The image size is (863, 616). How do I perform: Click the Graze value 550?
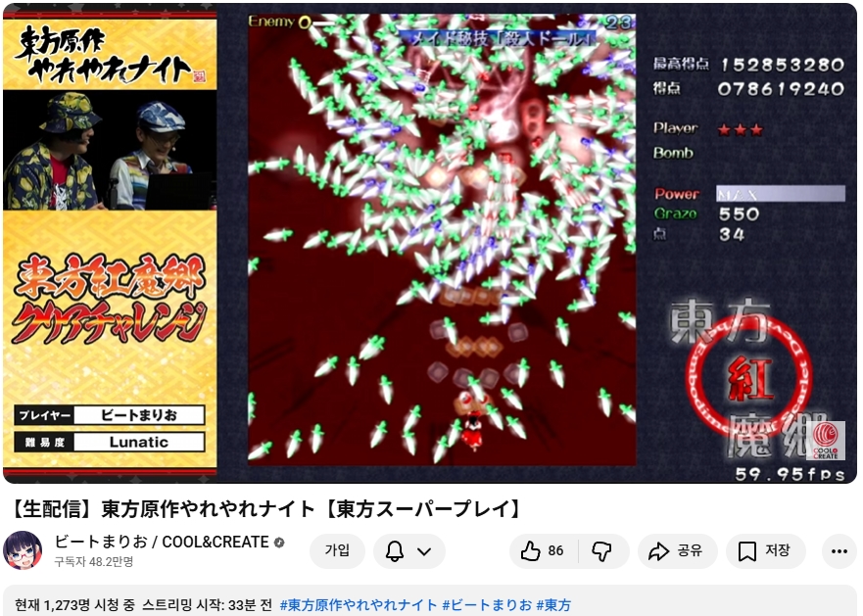[x=740, y=214]
